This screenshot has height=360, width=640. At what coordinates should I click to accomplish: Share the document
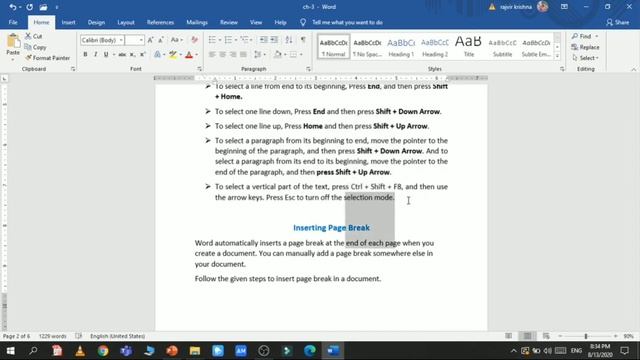point(618,22)
